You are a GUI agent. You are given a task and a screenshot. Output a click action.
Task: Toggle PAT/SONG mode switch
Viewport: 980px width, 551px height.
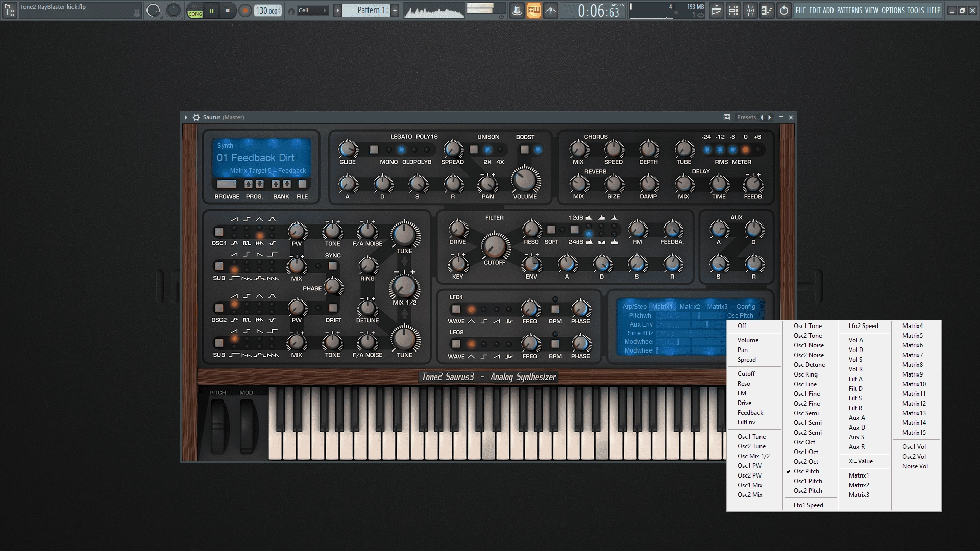click(195, 11)
